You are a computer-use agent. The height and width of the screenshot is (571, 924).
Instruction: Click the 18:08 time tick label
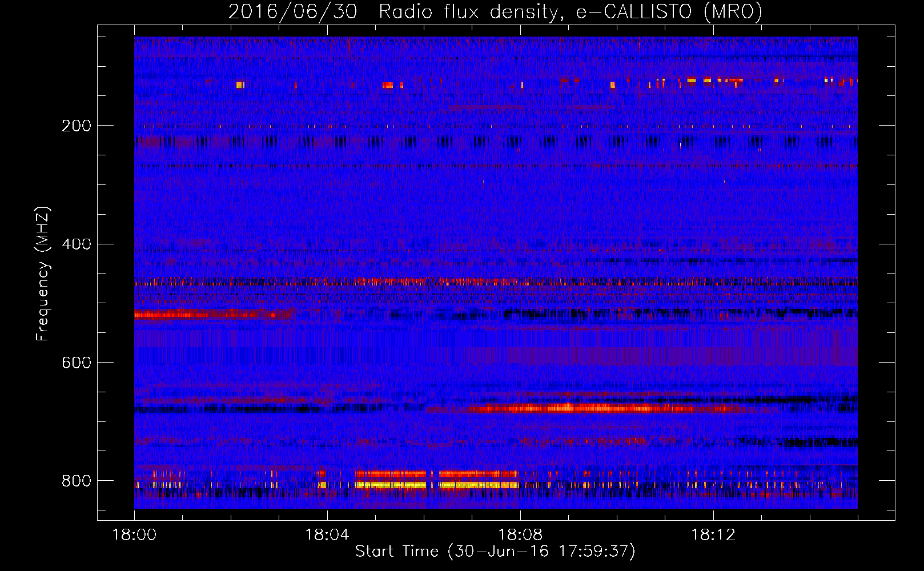point(520,535)
